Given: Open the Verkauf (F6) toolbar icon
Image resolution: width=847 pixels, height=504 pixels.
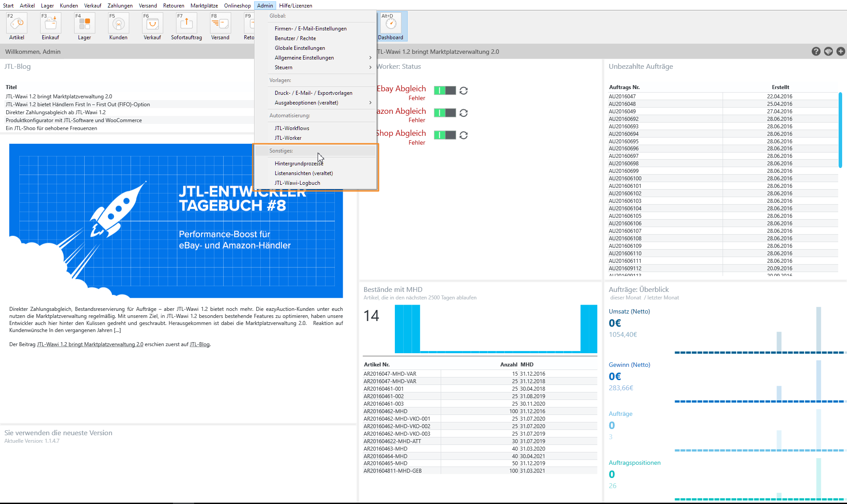Looking at the screenshot, I should (x=152, y=26).
